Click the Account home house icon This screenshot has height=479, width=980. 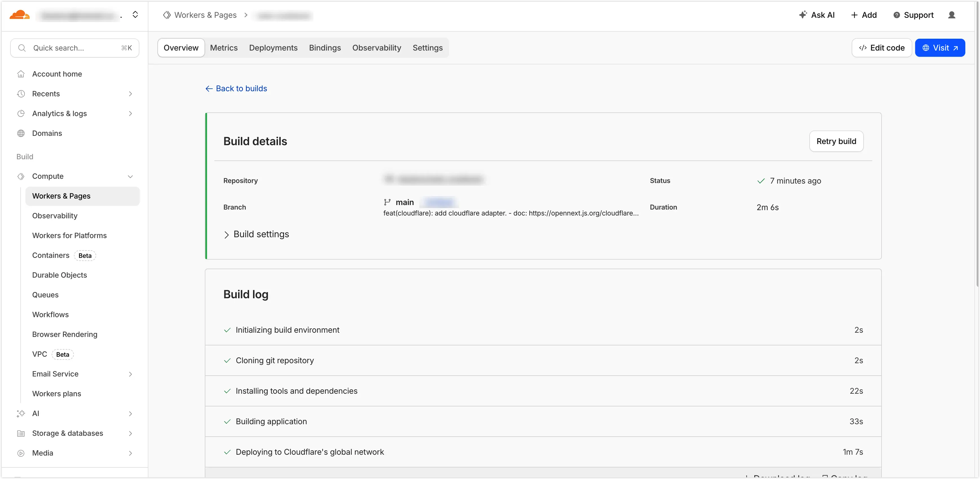click(x=21, y=74)
